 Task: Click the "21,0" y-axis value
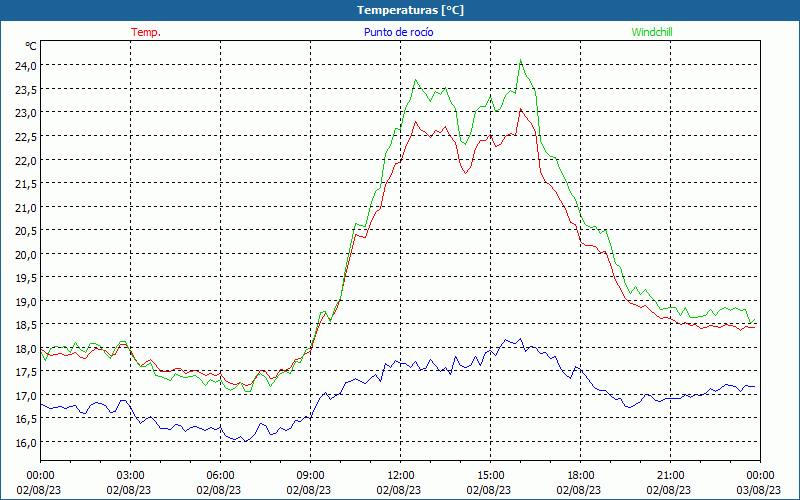pos(26,207)
